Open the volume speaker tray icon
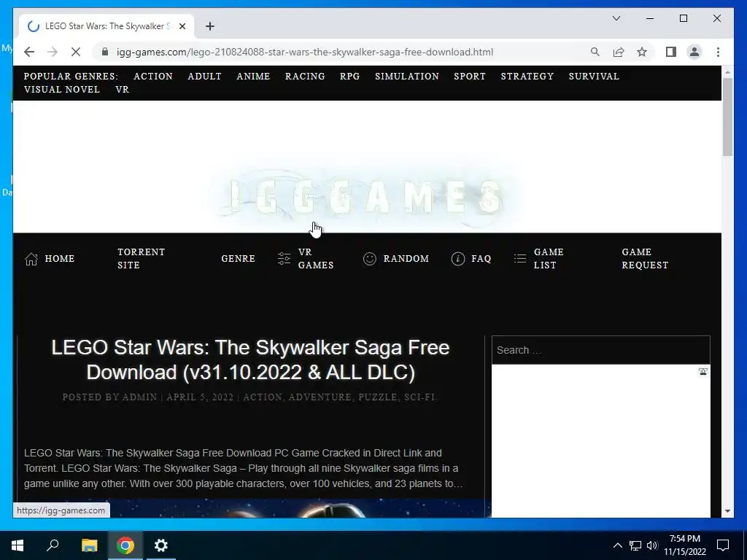Image resolution: width=747 pixels, height=560 pixels. (x=652, y=545)
